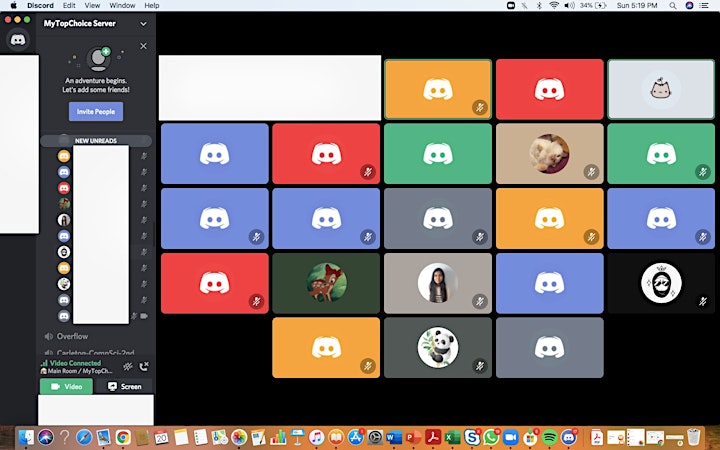
Task: Open the Apple menu
Action: tap(13, 6)
